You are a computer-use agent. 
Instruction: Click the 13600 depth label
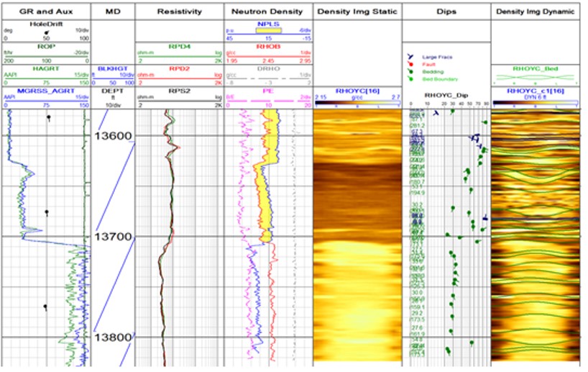tap(114, 137)
